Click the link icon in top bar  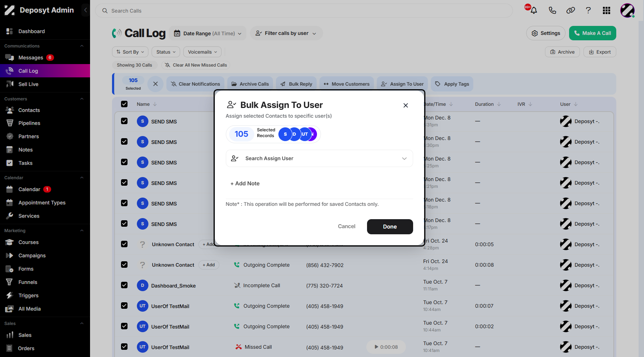pos(571,10)
